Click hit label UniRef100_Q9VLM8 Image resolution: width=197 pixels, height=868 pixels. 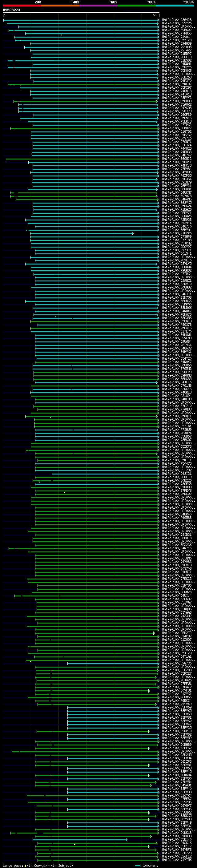click(x=177, y=338)
